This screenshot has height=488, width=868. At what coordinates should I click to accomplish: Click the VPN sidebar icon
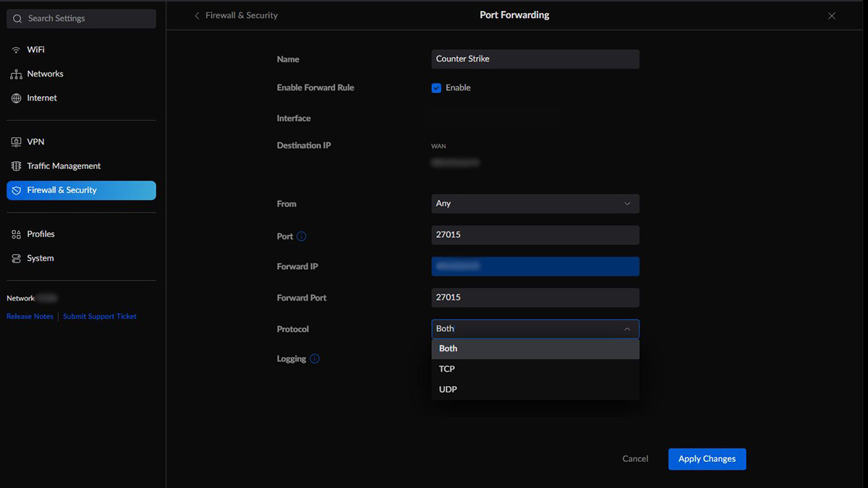click(x=16, y=141)
